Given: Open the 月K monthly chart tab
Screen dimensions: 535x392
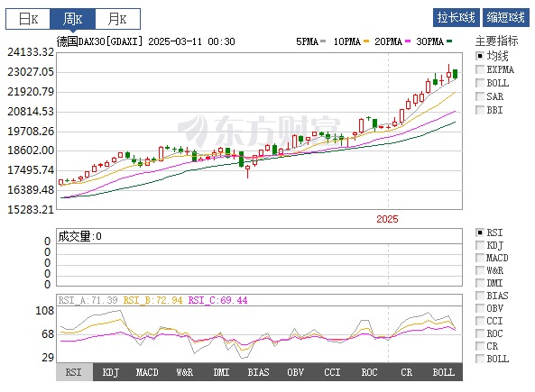Looking at the screenshot, I should 117,19.
